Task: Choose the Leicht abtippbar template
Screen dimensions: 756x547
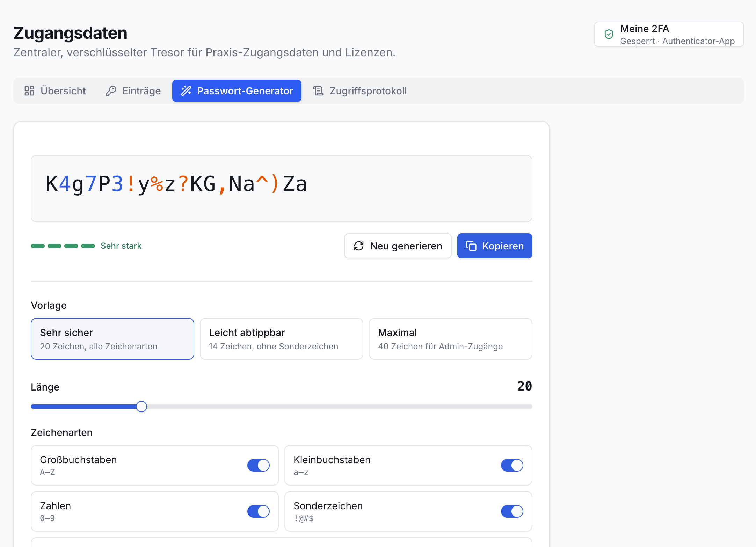Action: tap(282, 339)
